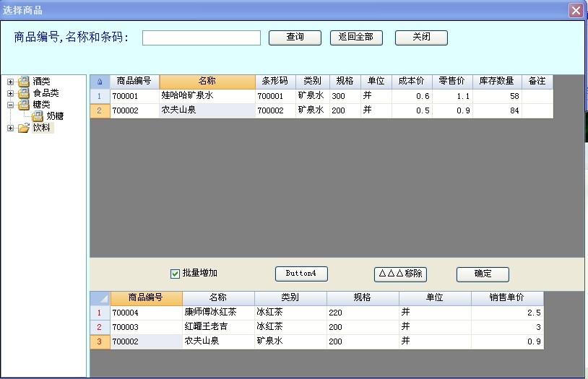Click the 娃哈哈矿泉水 name cell
The height and width of the screenshot is (379, 588).
[207, 96]
